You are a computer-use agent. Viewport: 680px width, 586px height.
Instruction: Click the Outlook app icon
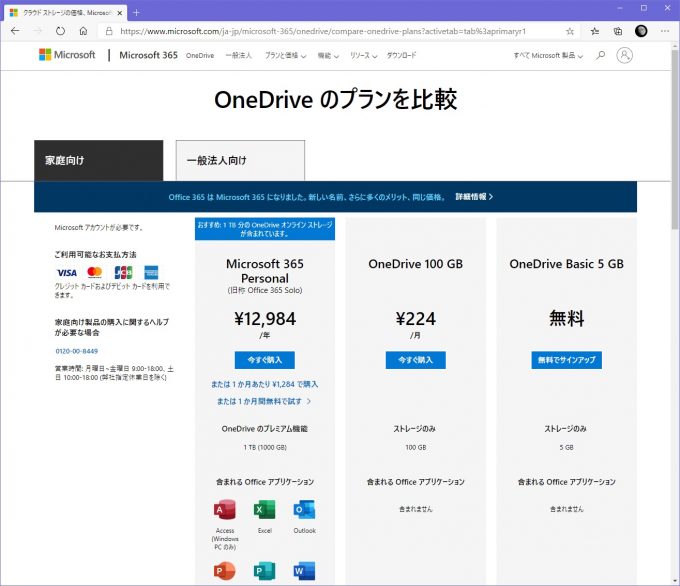tap(304, 510)
